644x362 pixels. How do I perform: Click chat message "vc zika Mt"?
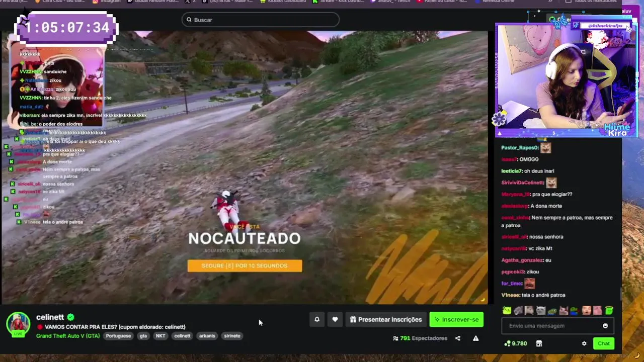pyautogui.click(x=540, y=248)
